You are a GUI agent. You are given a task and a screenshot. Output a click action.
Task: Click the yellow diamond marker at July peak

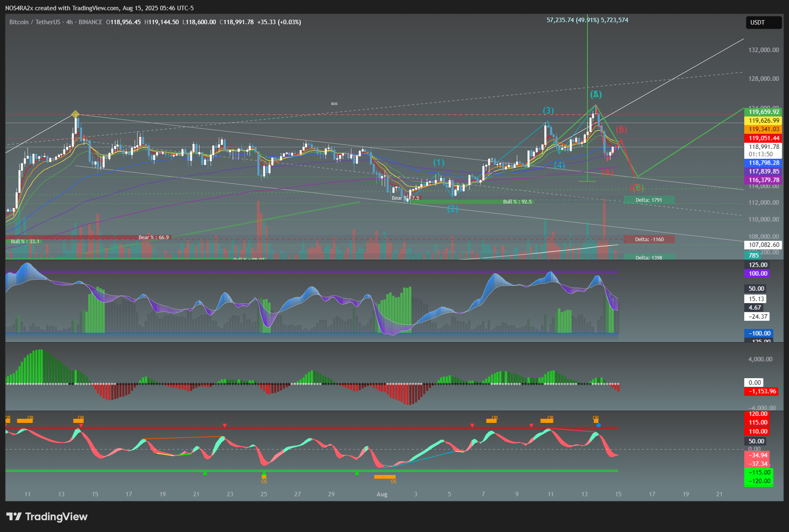tap(76, 114)
